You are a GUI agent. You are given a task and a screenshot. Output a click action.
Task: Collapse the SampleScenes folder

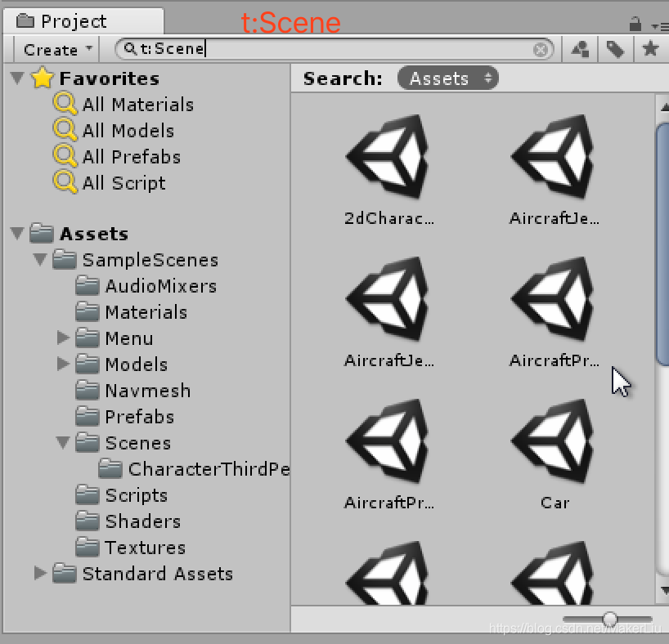40,259
